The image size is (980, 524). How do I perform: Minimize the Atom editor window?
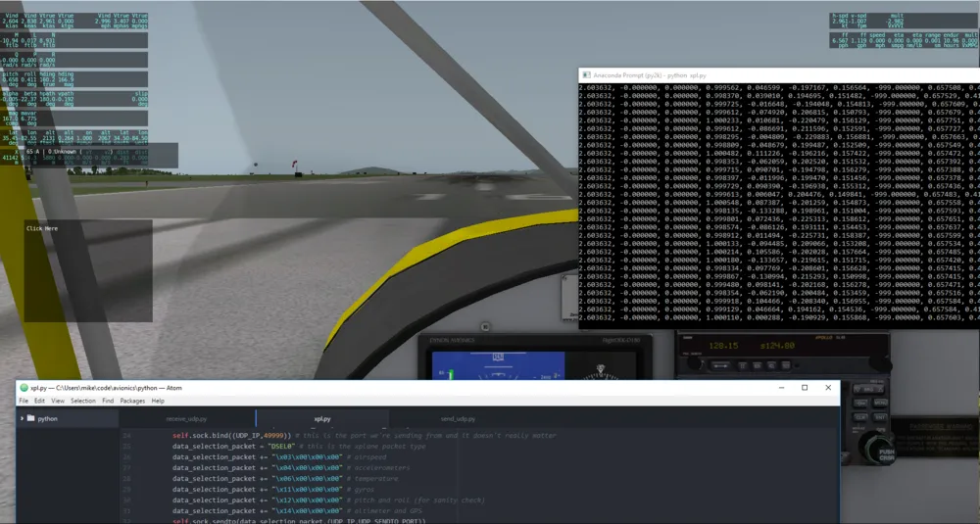coord(780,388)
